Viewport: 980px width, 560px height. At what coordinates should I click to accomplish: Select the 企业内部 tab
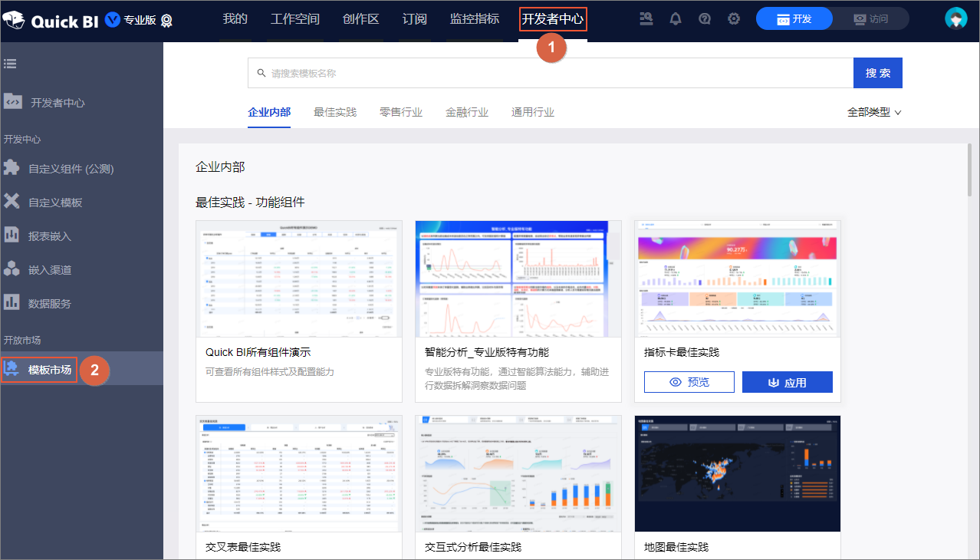coord(269,112)
